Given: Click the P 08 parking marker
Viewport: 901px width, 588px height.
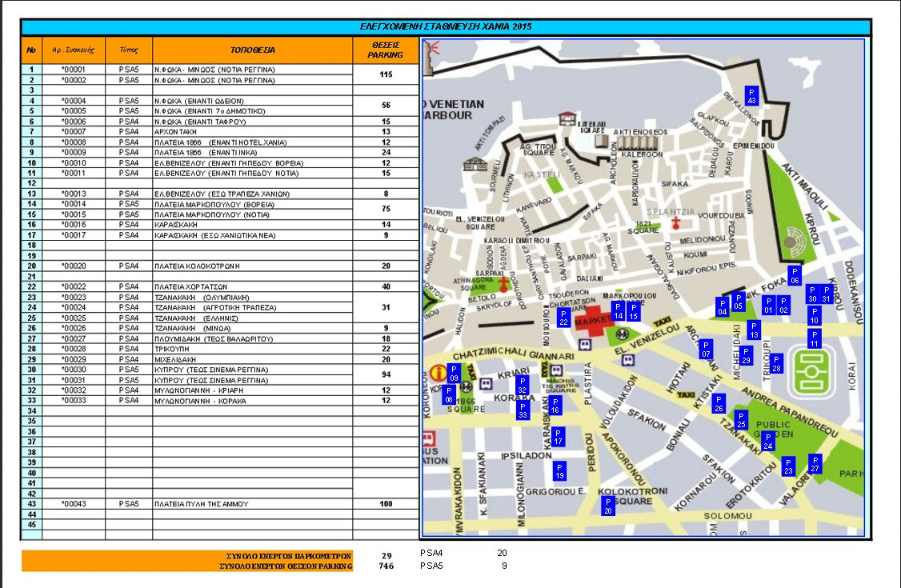Looking at the screenshot, I should coord(449,394).
